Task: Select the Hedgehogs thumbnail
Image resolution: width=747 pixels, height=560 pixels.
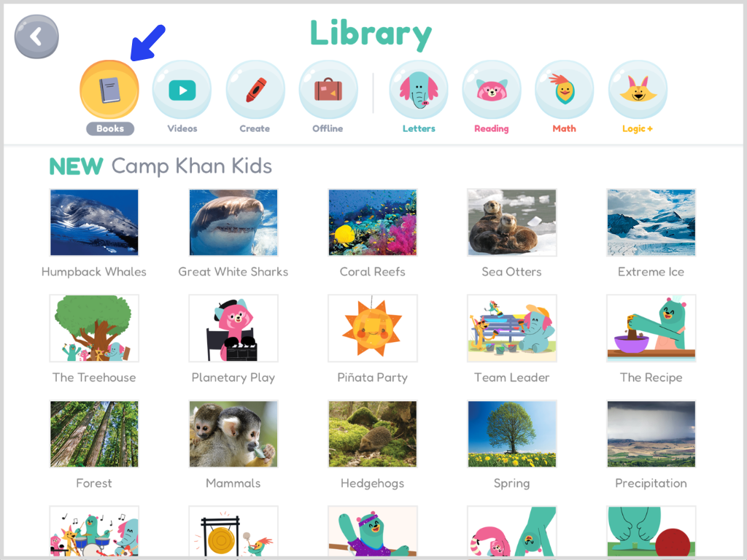Action: 372,434
